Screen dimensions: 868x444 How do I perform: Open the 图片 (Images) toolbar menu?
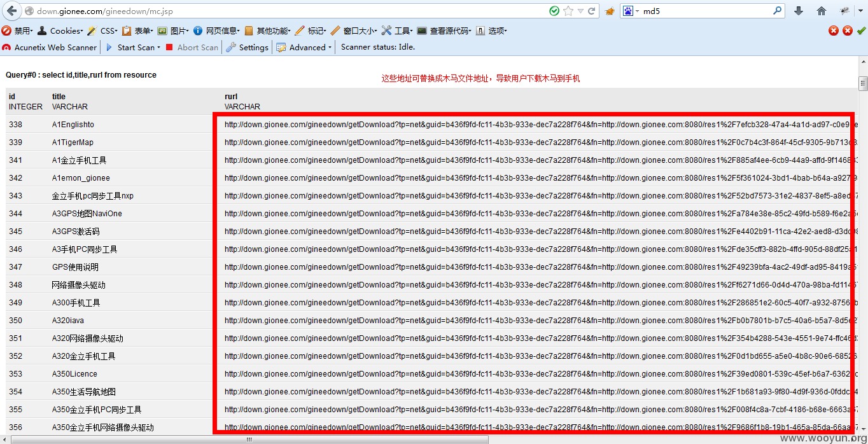(x=174, y=31)
